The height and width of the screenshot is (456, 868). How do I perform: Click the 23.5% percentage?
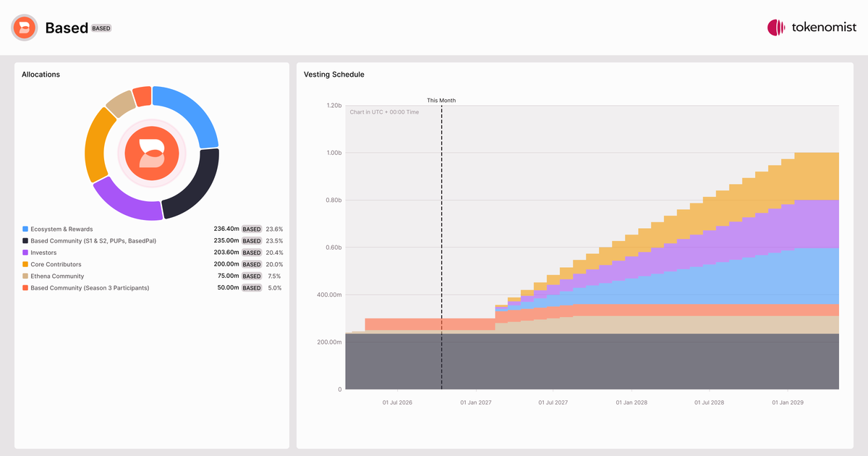275,241
